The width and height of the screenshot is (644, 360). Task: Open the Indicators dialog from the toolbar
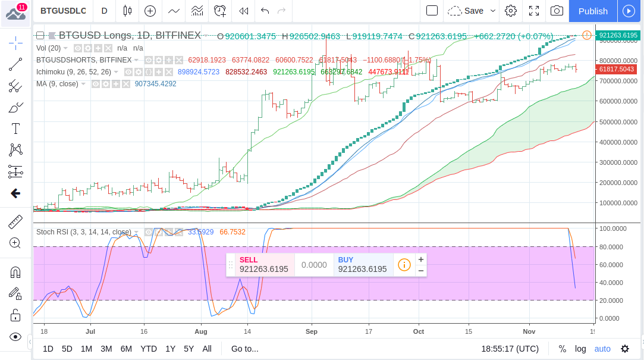(x=196, y=11)
